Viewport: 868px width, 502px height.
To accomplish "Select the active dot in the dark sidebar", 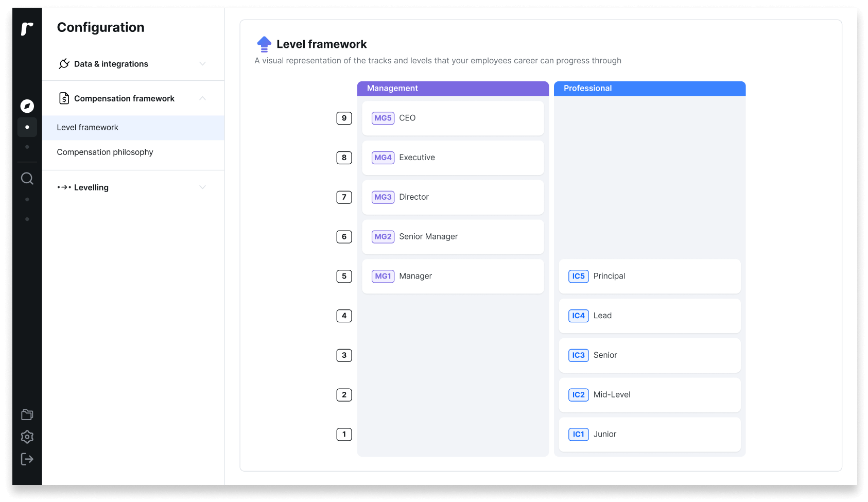I will (27, 127).
